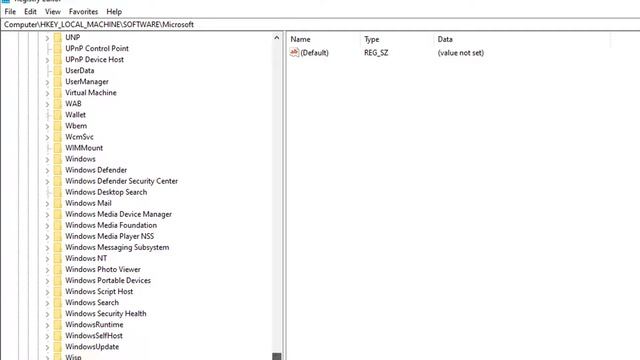640x360 pixels.
Task: Expand the UNP key
Action: [x=47, y=38]
